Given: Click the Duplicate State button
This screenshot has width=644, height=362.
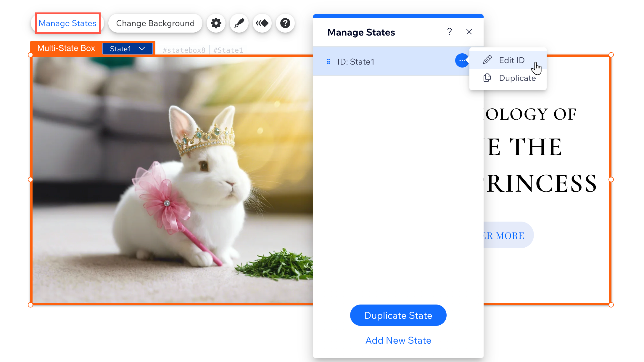Looking at the screenshot, I should tap(398, 315).
